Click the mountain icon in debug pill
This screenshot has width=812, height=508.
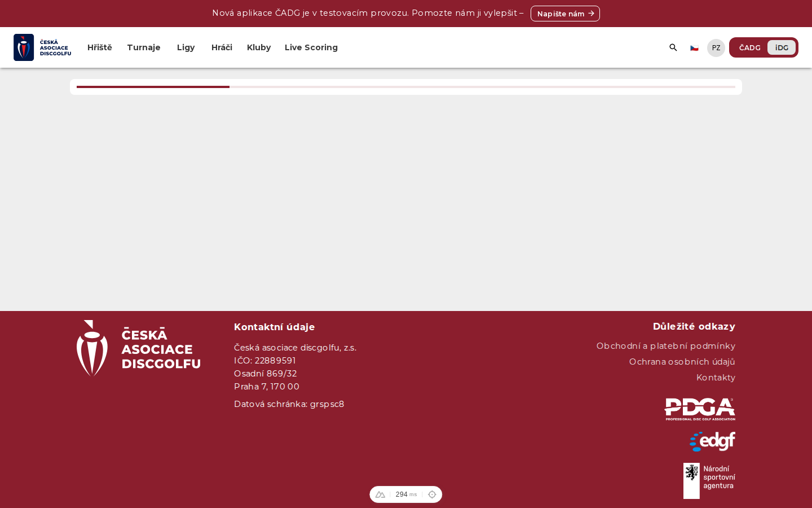(380, 494)
